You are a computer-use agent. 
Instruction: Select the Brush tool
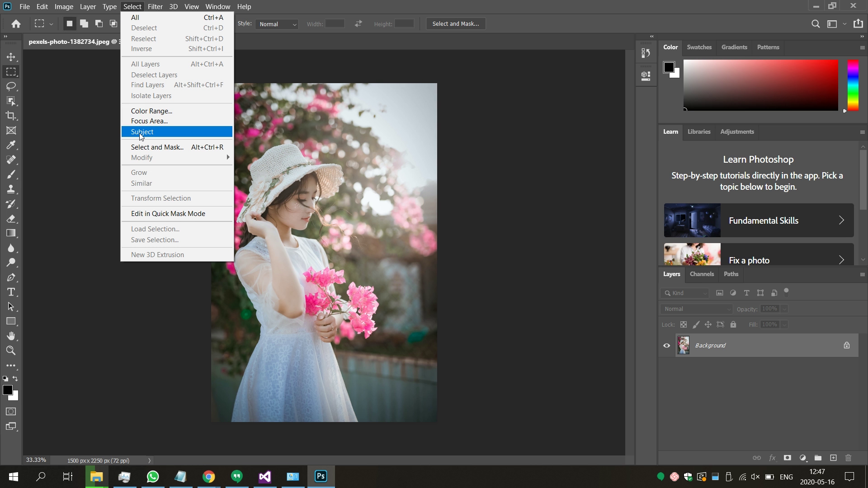coord(11,174)
